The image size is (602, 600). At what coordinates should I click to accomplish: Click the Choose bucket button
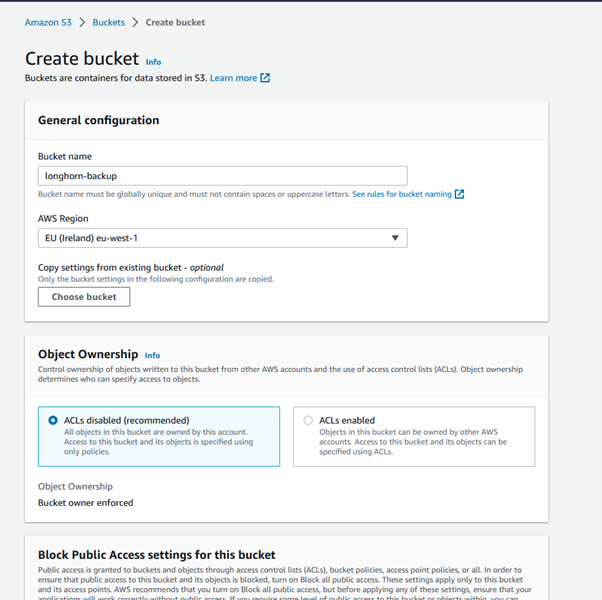(x=84, y=297)
